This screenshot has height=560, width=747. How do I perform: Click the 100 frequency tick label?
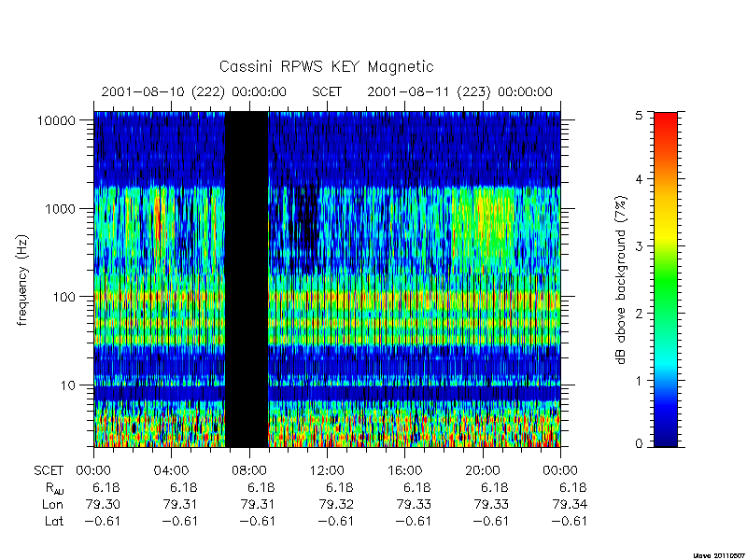(x=64, y=297)
